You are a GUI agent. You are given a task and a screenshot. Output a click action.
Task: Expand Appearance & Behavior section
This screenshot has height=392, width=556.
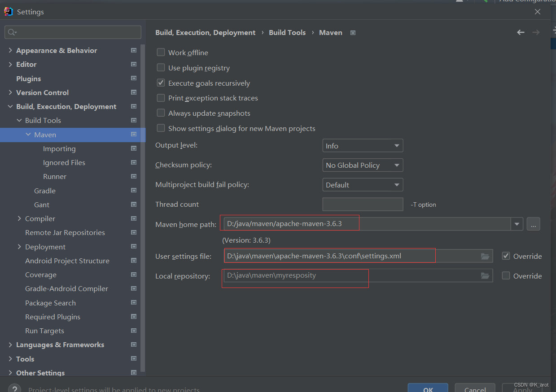[x=10, y=51]
